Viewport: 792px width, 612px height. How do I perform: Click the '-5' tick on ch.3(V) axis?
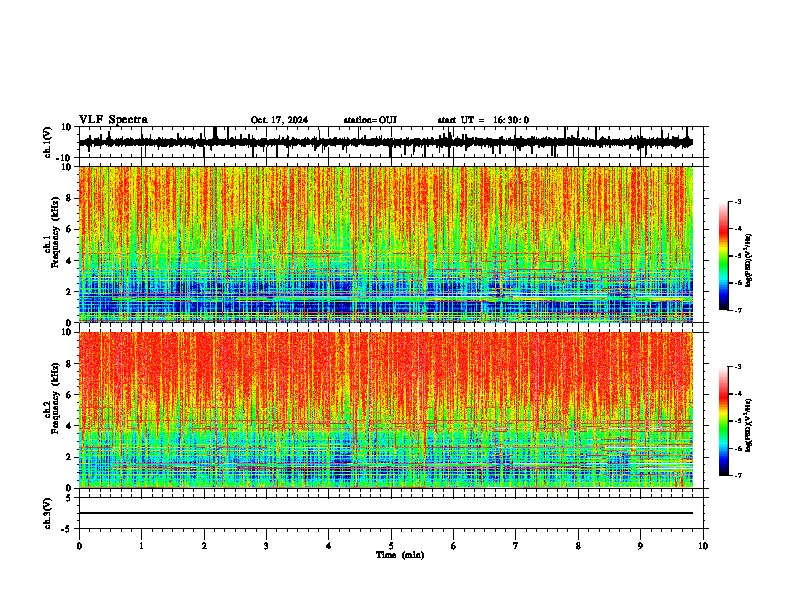pos(68,529)
